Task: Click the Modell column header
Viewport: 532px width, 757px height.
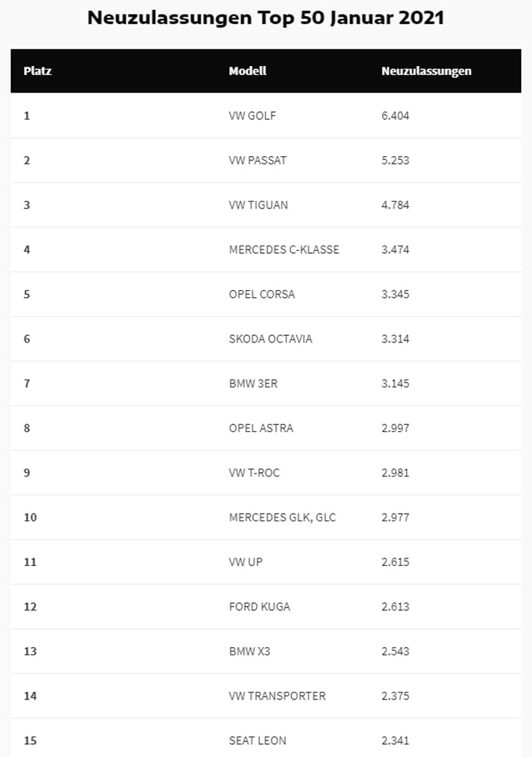Action: (247, 71)
